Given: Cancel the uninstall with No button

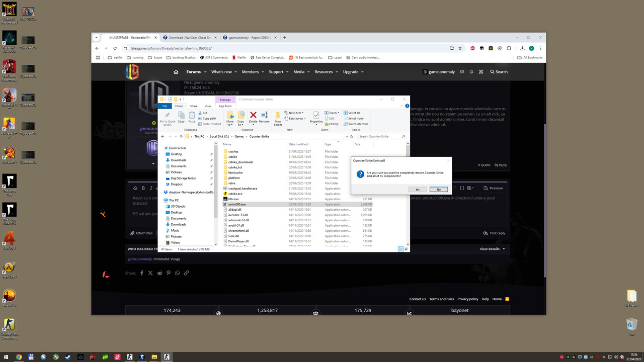Looking at the screenshot, I should click(x=439, y=190).
